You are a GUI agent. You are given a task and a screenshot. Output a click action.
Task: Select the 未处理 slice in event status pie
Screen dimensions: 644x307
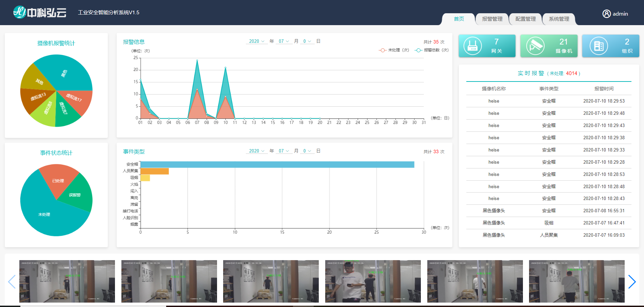click(x=44, y=214)
